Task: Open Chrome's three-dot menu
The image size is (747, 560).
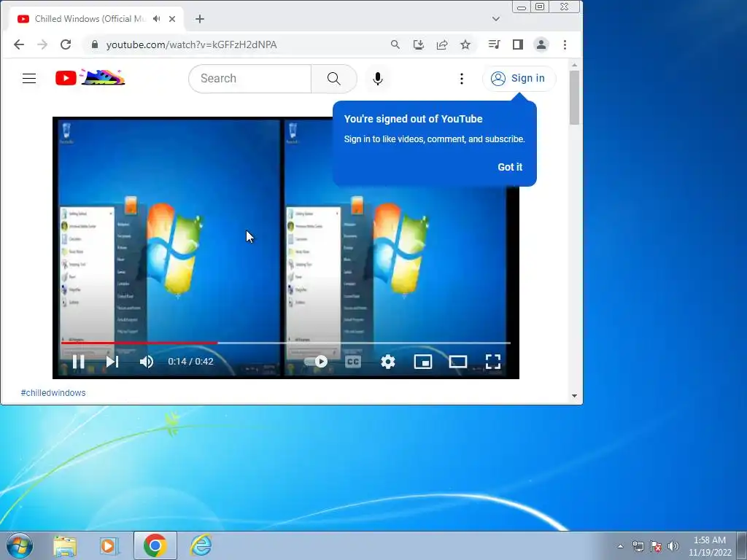Action: [565, 44]
